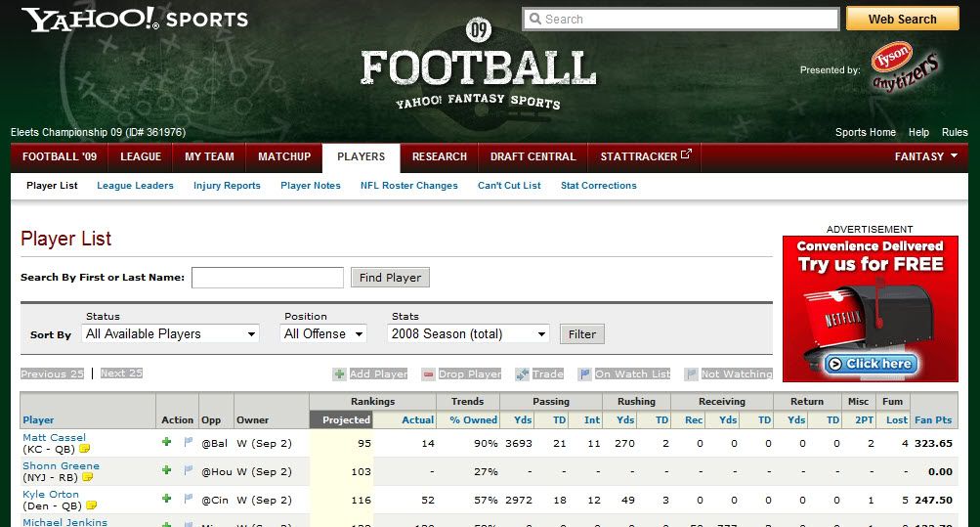Toggle watch flag for Matt Cassel

(188, 442)
